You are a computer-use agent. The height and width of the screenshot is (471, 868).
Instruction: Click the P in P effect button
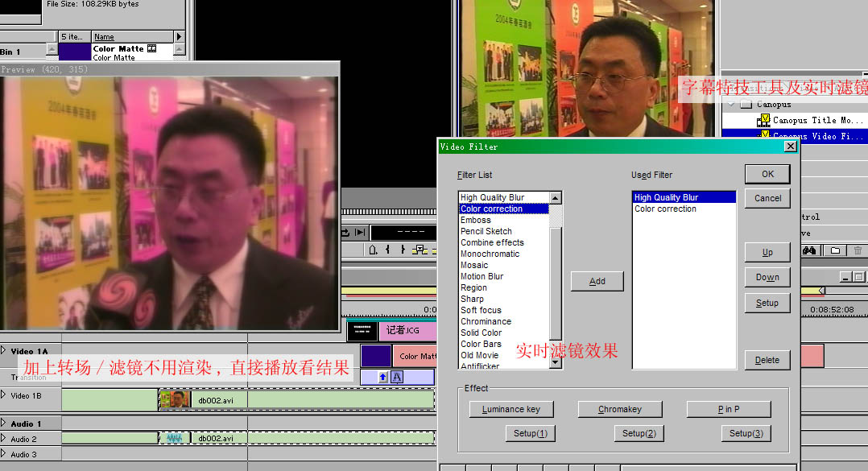point(729,409)
